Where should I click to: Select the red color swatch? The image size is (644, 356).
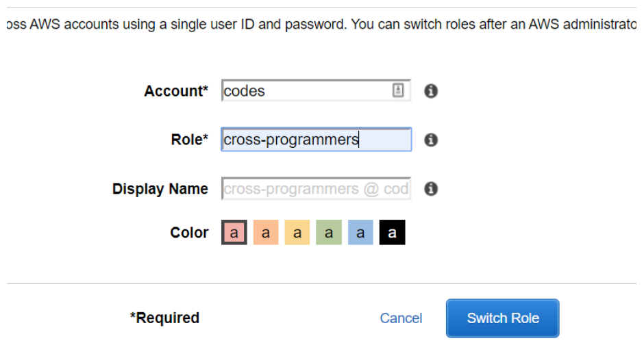point(234,233)
